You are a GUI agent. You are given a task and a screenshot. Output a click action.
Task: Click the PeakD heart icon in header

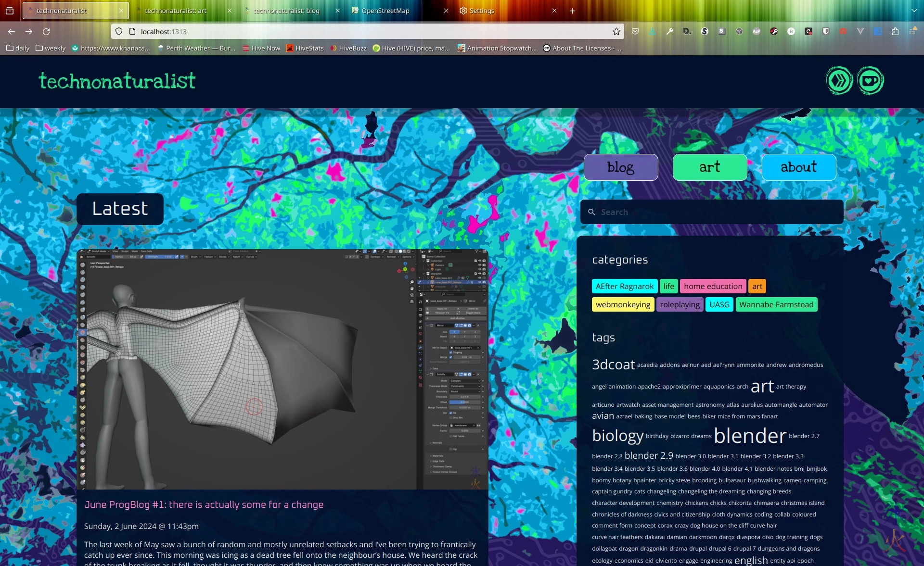click(x=870, y=80)
